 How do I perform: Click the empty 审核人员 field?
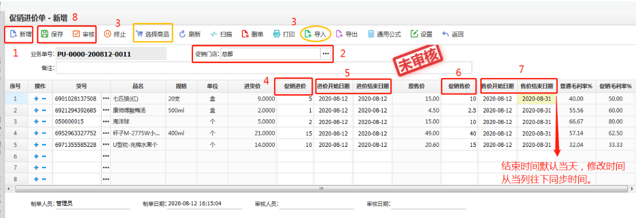pos(317,203)
